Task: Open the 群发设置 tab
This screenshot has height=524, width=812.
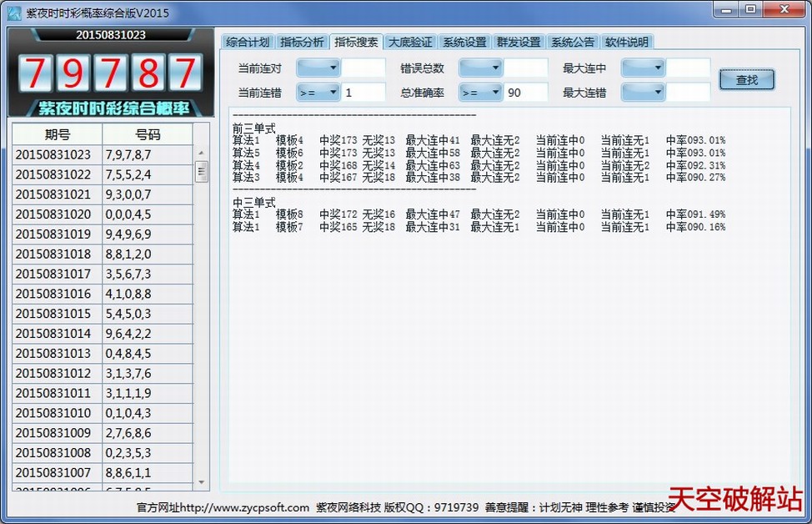Action: tap(519, 40)
